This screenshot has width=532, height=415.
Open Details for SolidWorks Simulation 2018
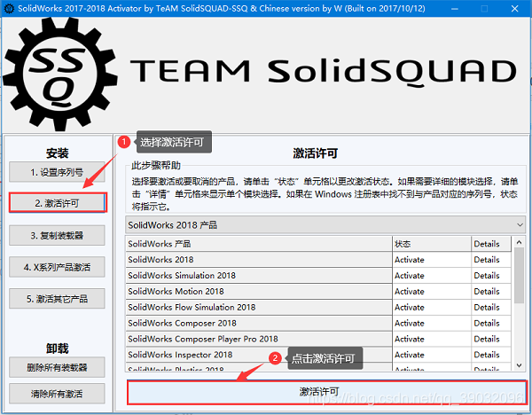(x=491, y=275)
